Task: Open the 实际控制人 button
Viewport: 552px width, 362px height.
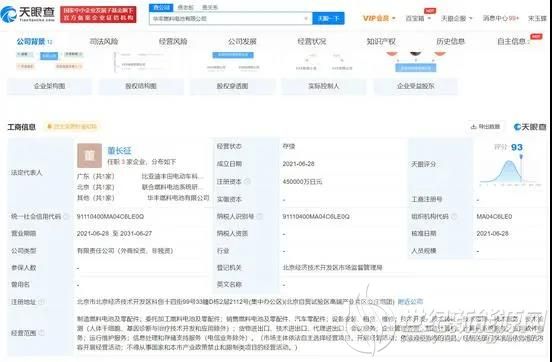Action: (x=324, y=86)
